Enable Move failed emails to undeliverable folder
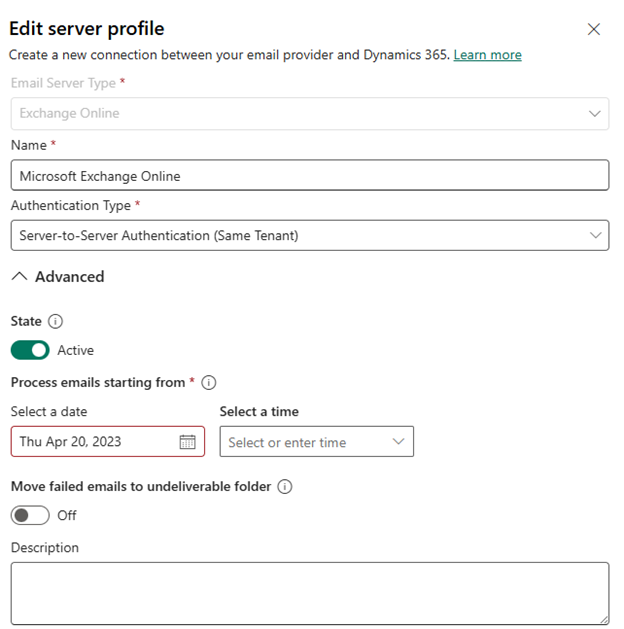 [30, 515]
